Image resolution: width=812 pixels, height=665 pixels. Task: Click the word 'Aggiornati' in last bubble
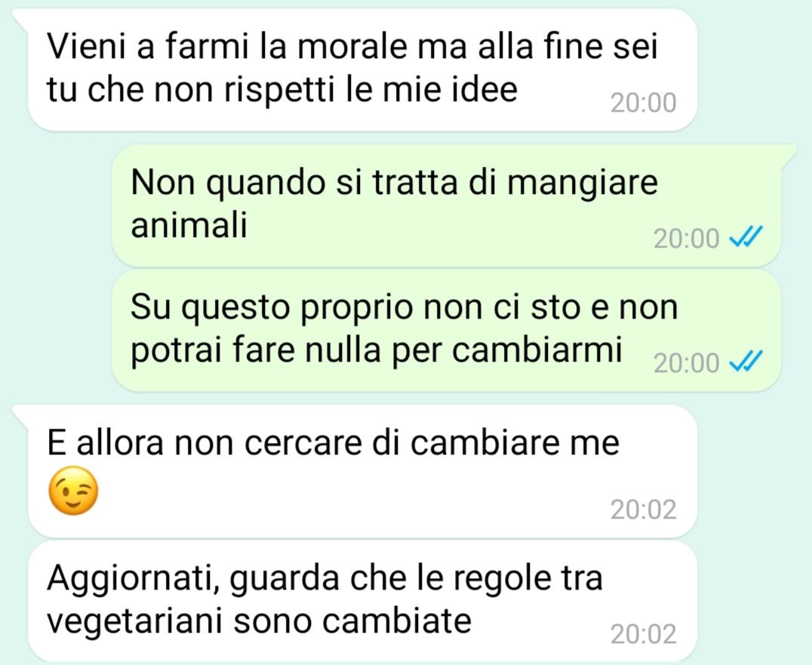click(x=133, y=578)
